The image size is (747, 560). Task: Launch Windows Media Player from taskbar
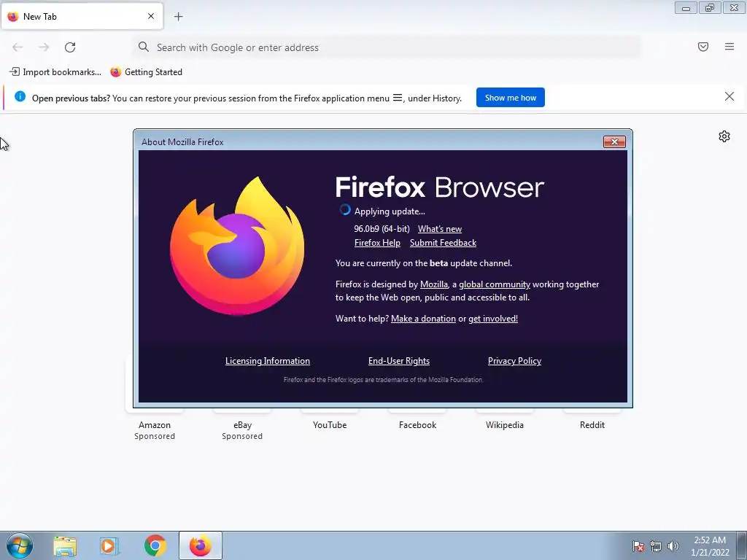[109, 545]
